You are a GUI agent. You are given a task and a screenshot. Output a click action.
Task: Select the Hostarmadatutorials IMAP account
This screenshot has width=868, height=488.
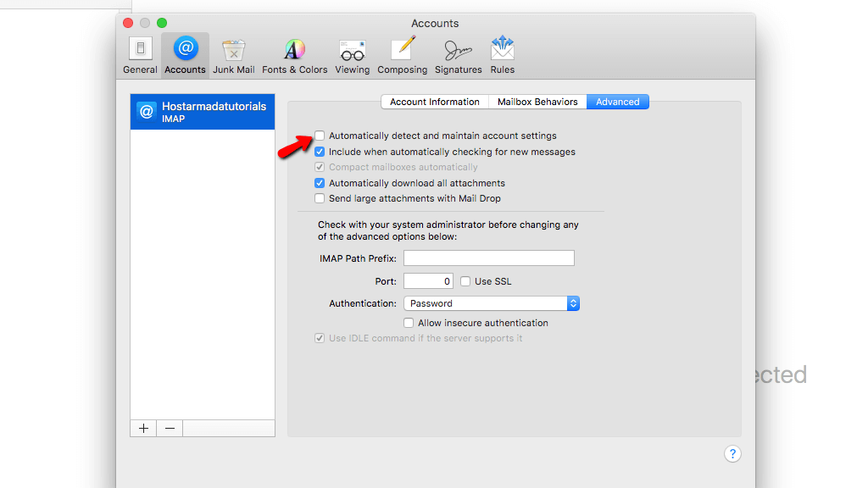click(x=203, y=112)
